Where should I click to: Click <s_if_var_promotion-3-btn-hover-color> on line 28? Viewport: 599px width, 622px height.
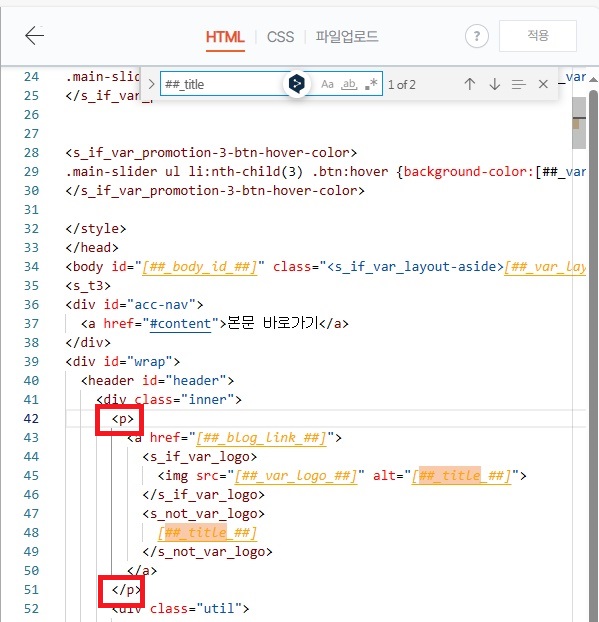tap(211, 153)
